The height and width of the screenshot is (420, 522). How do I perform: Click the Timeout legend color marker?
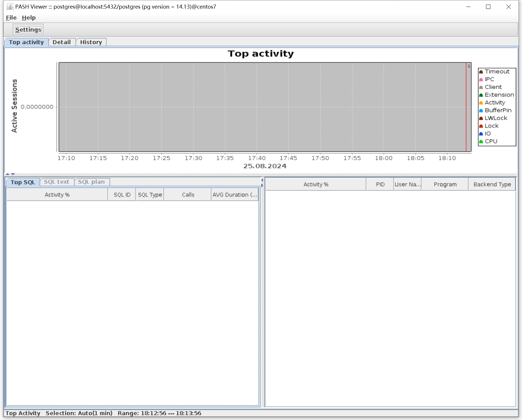tap(481, 72)
